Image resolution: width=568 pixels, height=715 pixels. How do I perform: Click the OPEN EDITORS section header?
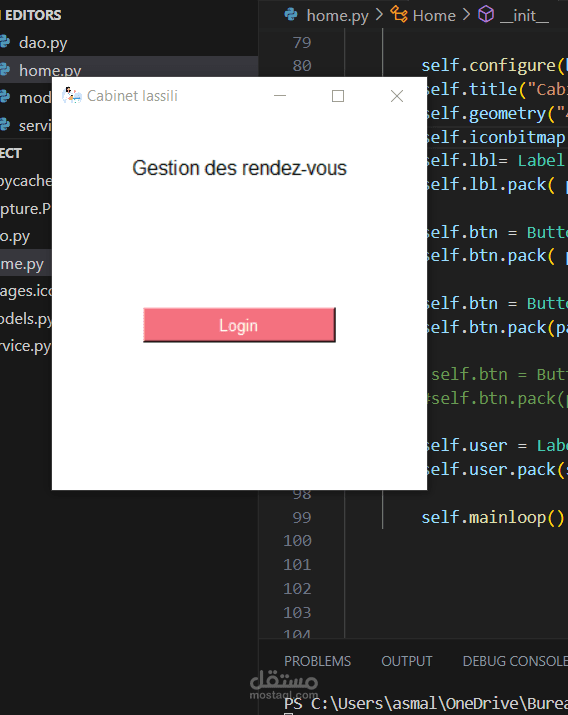(32, 15)
